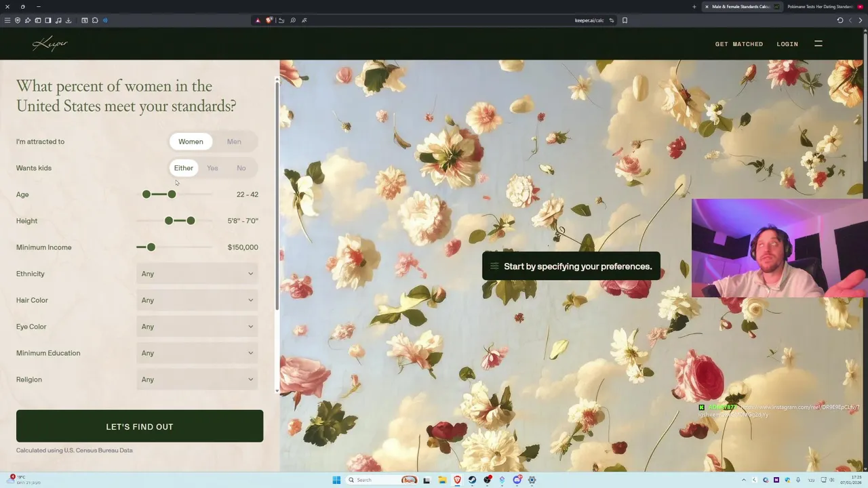Viewport: 868px width, 488px height.
Task: Open the Hair Color dropdown
Action: click(197, 300)
